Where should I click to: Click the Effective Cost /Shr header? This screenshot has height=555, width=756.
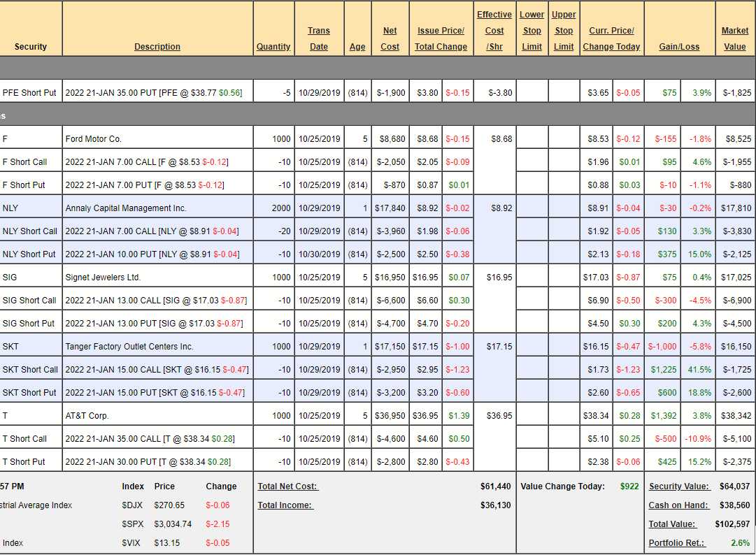[x=494, y=31]
